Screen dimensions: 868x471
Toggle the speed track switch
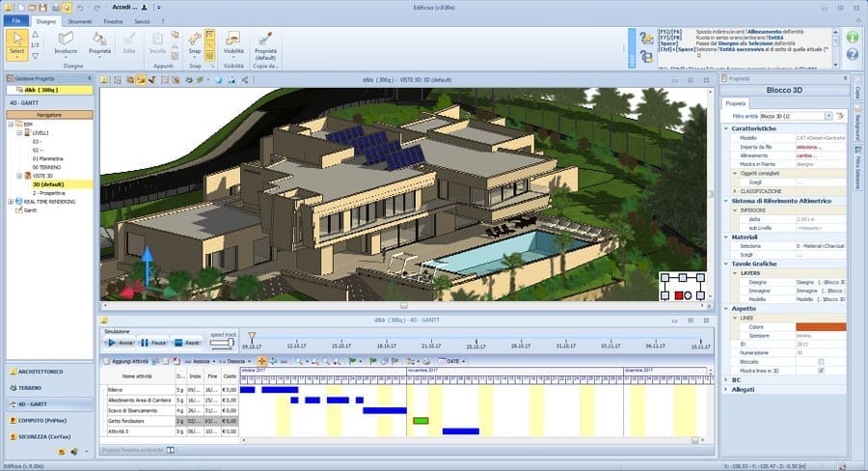coord(222,343)
